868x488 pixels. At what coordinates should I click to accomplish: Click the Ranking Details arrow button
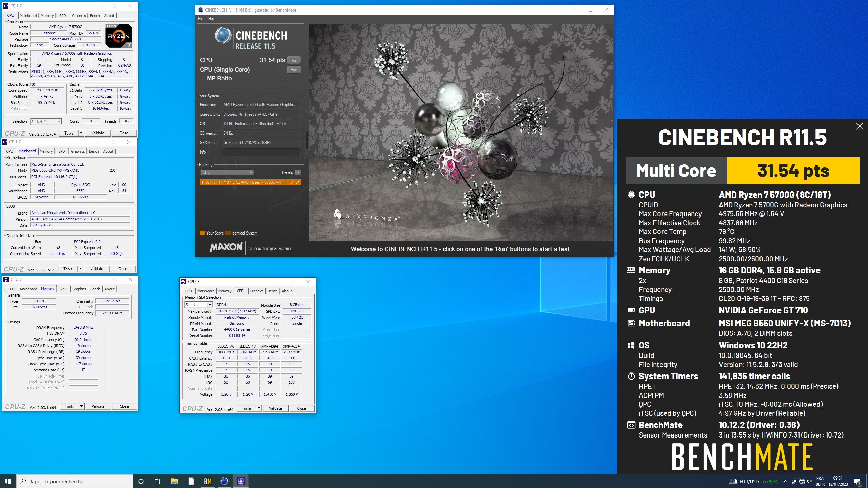(298, 172)
